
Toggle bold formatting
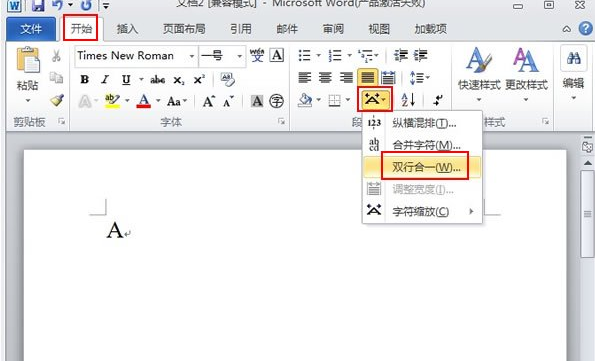point(85,79)
